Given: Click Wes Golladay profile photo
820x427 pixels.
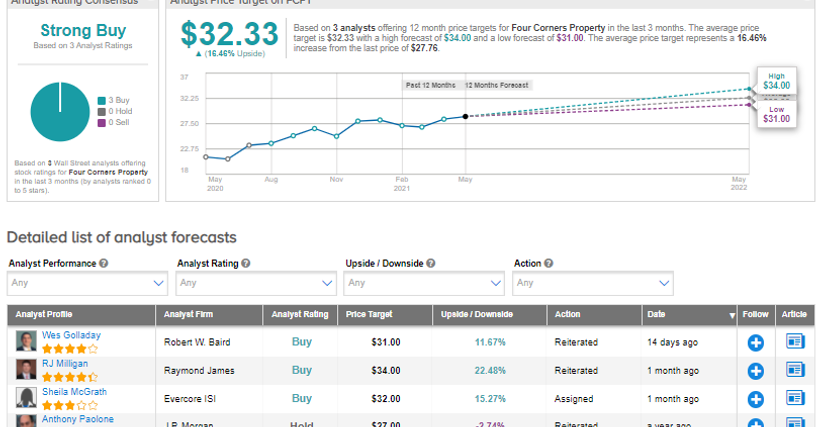Looking at the screenshot, I should tap(26, 341).
